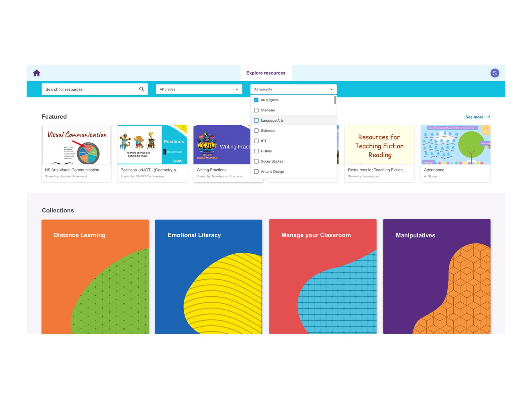Click the See more featured resources link
The height and width of the screenshot is (399, 532).
[477, 117]
